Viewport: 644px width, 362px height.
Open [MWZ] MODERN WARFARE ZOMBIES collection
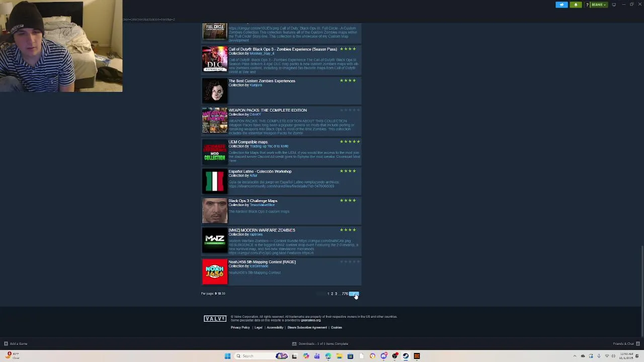coord(262,230)
